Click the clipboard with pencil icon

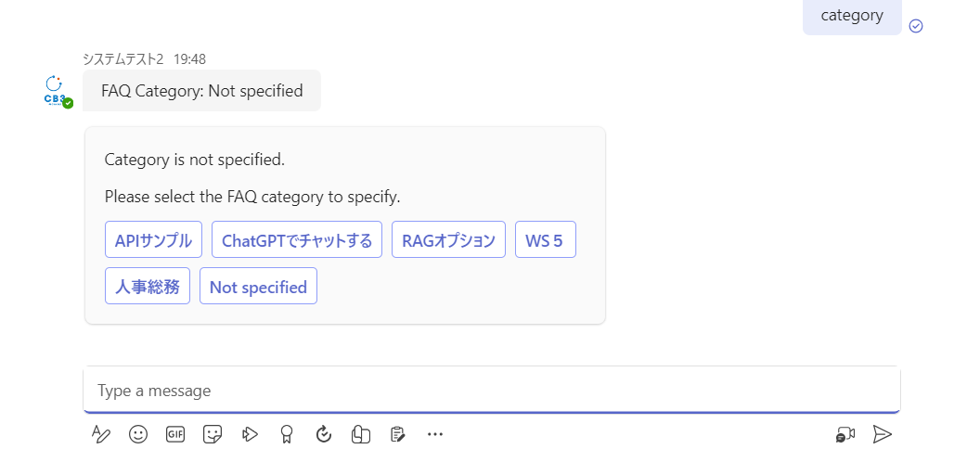tap(398, 434)
